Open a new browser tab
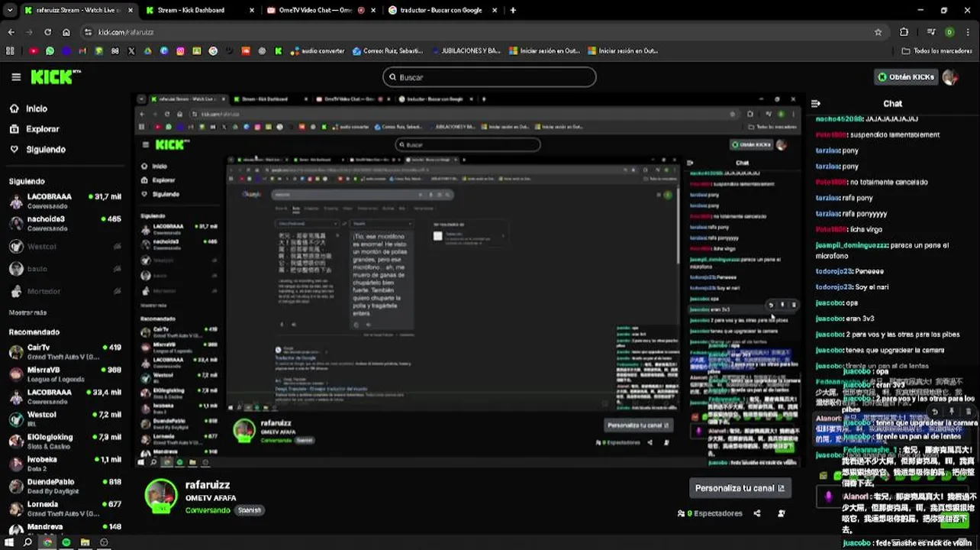This screenshot has height=550, width=980. point(513,10)
